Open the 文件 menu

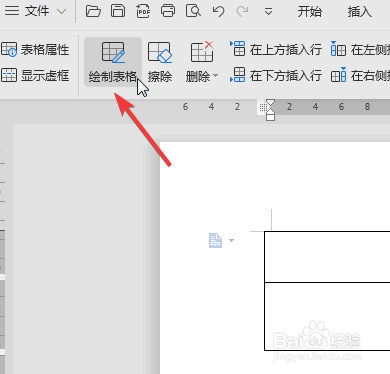tap(37, 11)
